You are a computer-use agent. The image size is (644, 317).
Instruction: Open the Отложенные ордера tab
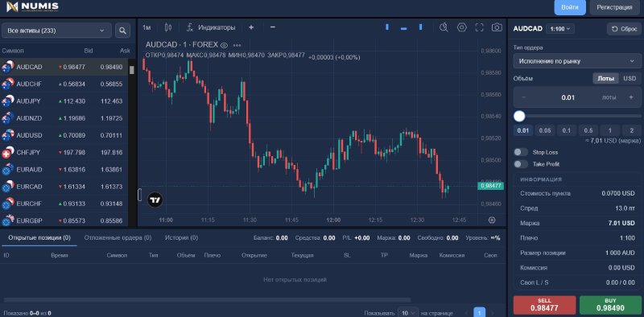click(x=118, y=237)
